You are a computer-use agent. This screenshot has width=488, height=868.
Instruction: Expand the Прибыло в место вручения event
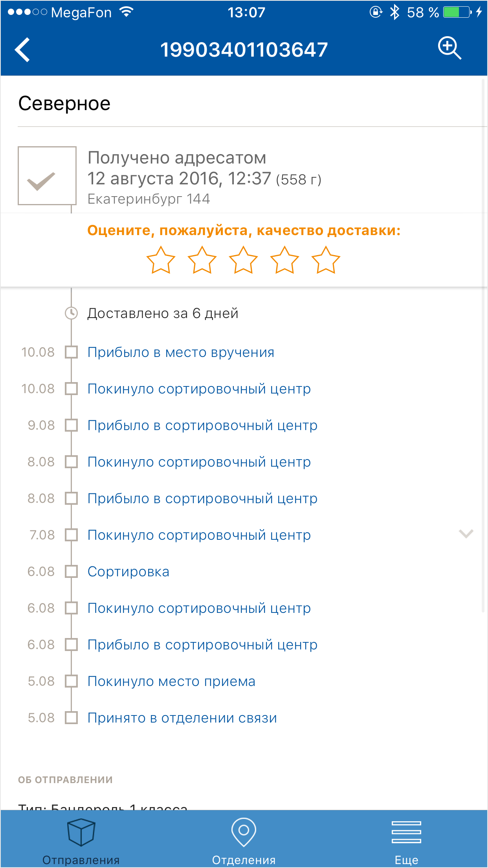coord(181,352)
